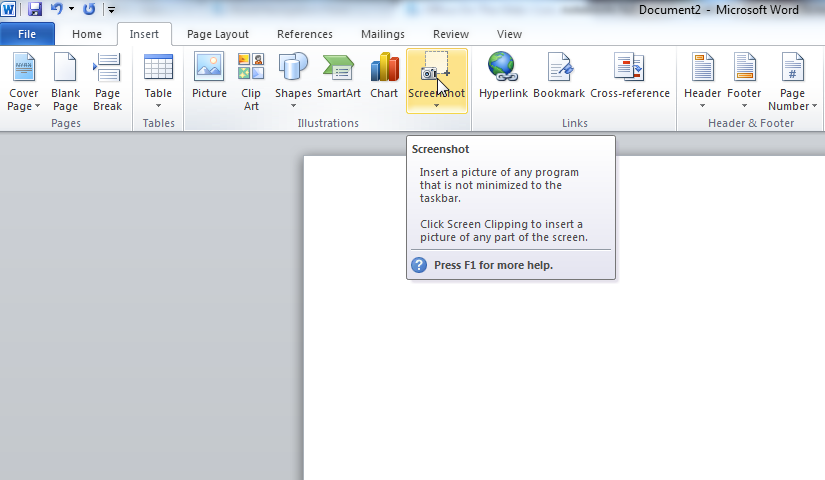This screenshot has width=825, height=480.
Task: Switch to the Mailings tab
Action: tap(383, 34)
